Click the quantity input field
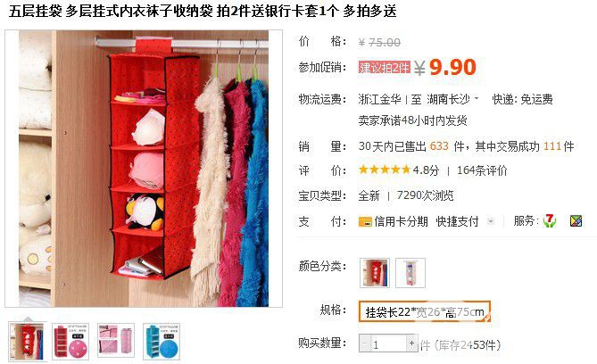Screen dimensions: 597x364 point(388,343)
